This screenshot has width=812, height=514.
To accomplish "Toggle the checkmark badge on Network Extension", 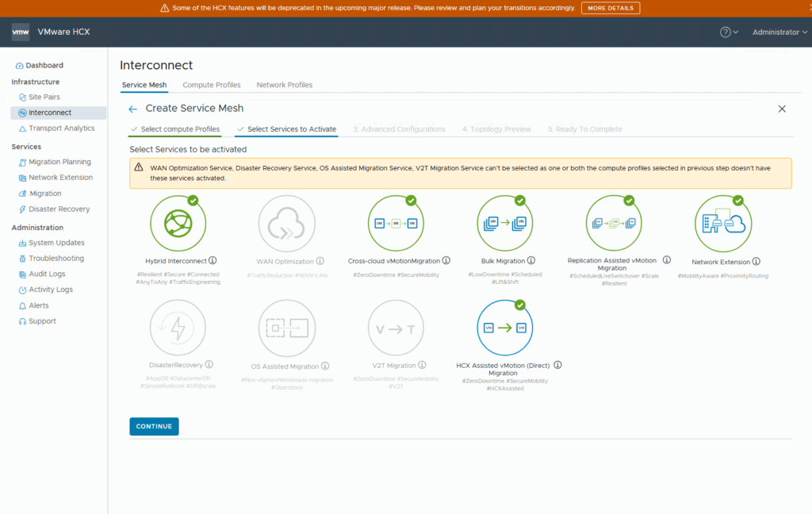I will point(737,201).
